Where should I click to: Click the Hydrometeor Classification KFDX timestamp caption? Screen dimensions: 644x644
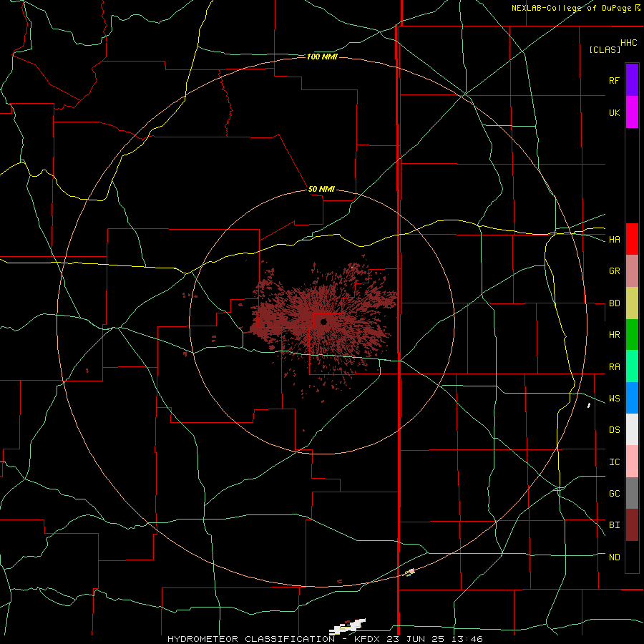click(325, 639)
